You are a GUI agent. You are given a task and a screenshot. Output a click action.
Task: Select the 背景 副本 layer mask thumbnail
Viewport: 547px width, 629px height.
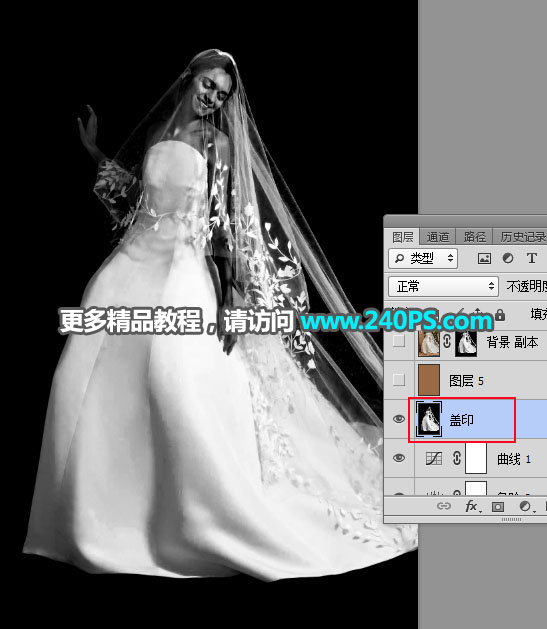[466, 343]
